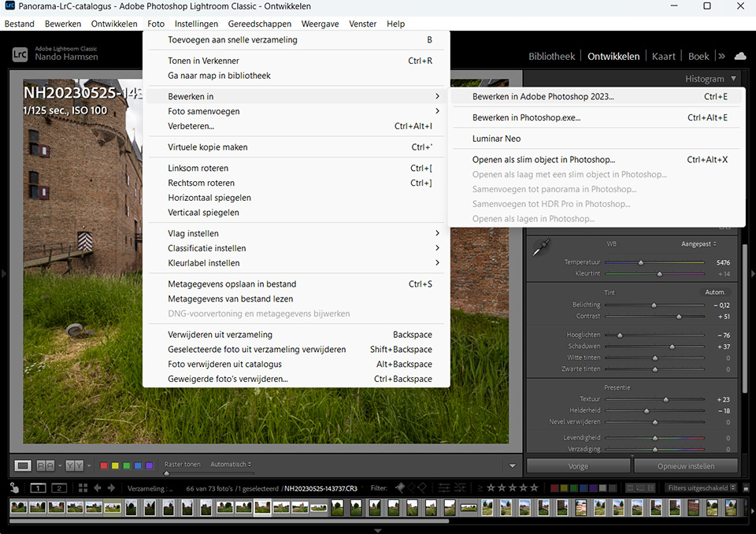Open toolbar content dropdown arrow
This screenshot has height=534, width=756.
tap(513, 466)
